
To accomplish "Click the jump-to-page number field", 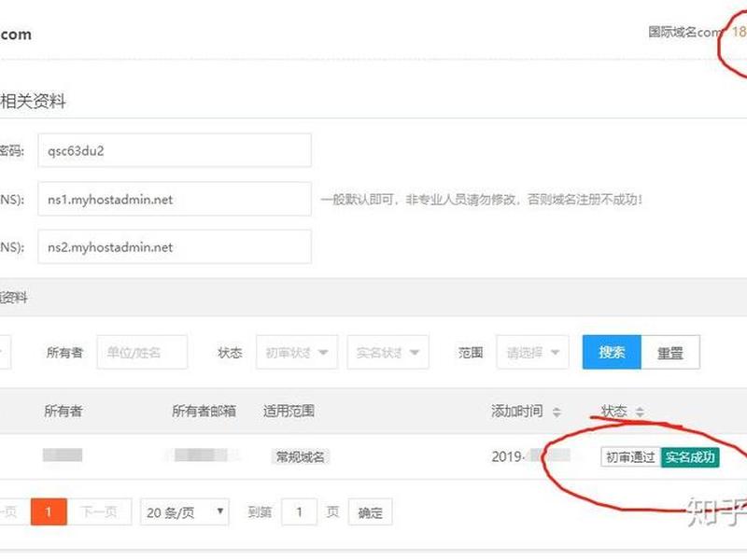I will 299,511.
